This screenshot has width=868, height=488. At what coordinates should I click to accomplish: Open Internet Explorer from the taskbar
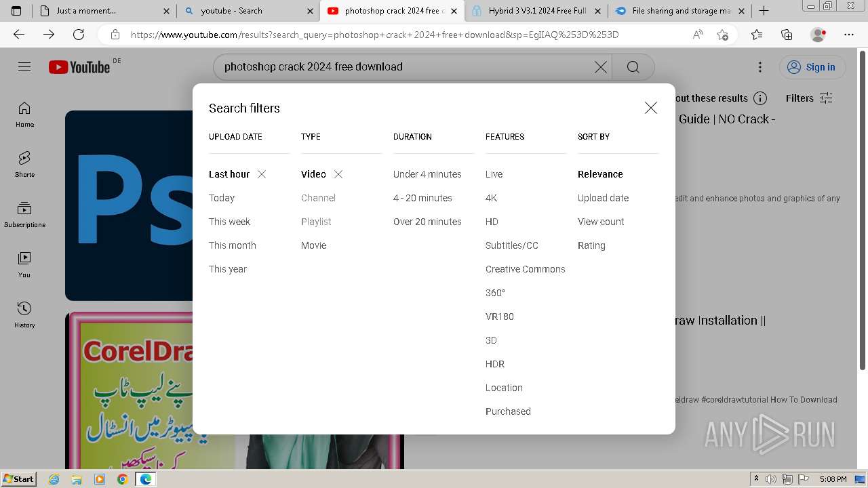pos(54,479)
